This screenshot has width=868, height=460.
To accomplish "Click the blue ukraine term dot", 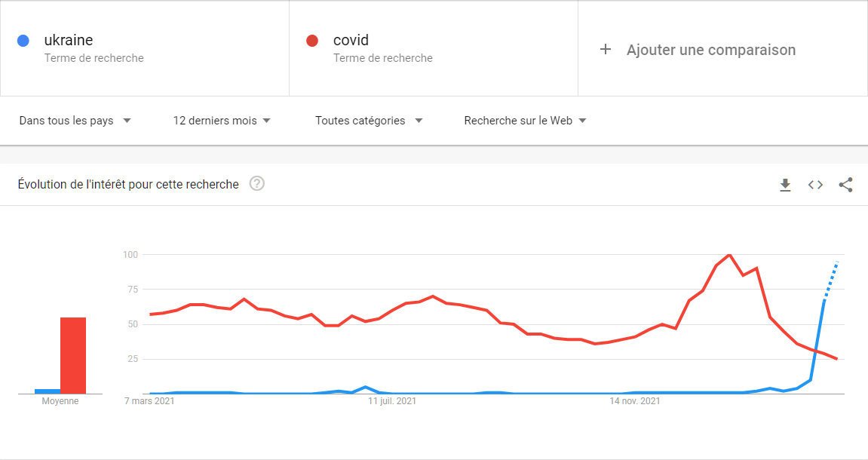I will [x=23, y=41].
